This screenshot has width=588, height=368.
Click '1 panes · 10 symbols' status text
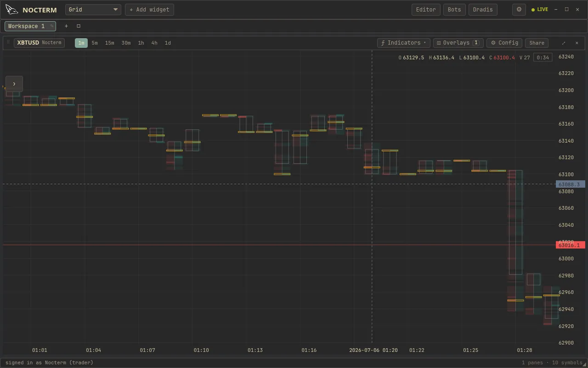[552, 362]
